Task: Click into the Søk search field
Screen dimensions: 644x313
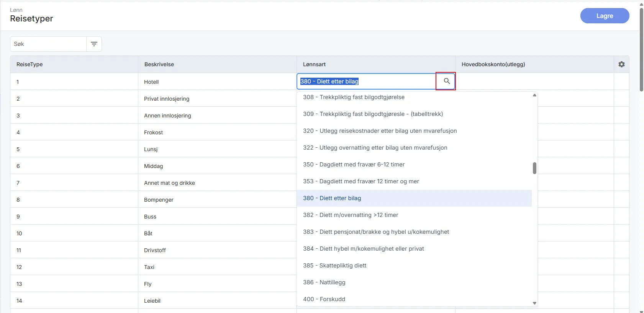Action: coord(48,44)
